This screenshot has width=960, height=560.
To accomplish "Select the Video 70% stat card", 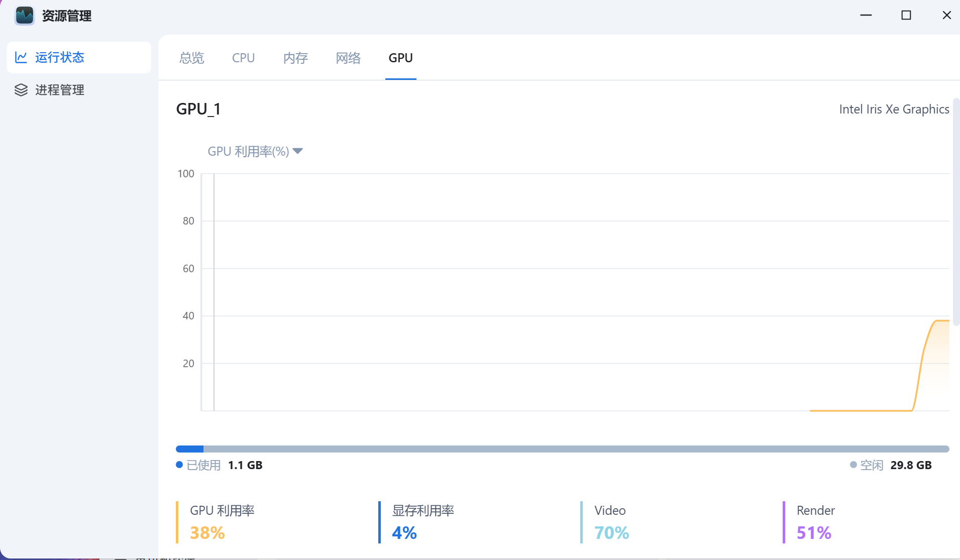I will point(611,522).
